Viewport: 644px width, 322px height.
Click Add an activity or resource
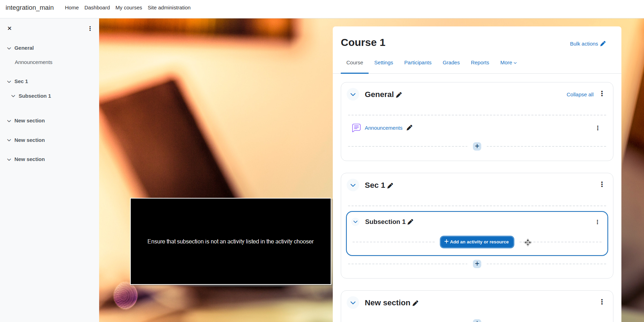click(477, 242)
